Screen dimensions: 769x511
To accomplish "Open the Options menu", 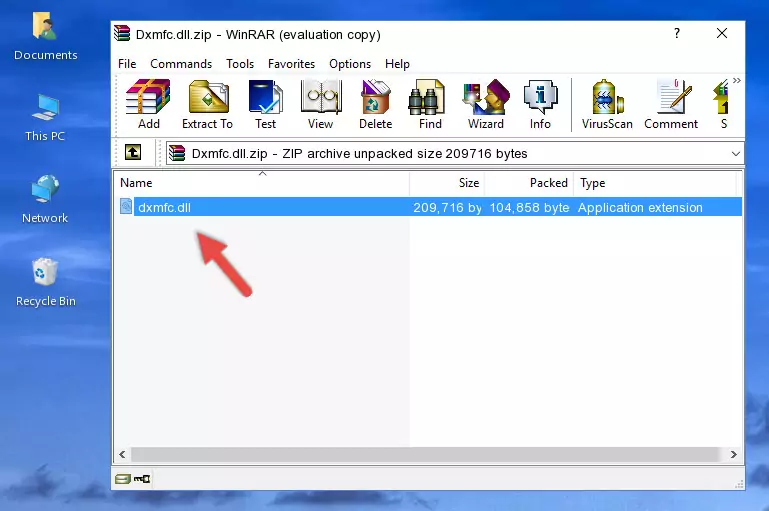I will (350, 64).
